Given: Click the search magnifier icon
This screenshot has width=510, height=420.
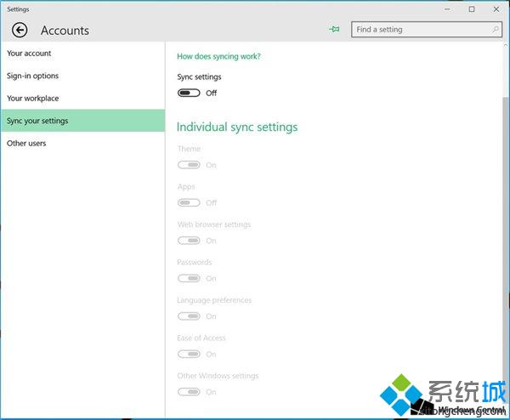Looking at the screenshot, I should click(x=495, y=30).
